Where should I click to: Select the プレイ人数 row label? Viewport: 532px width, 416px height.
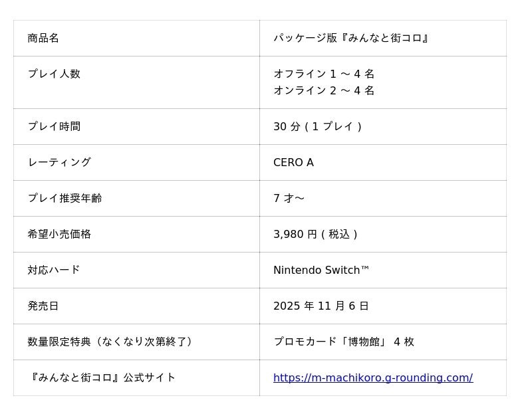pyautogui.click(x=54, y=74)
